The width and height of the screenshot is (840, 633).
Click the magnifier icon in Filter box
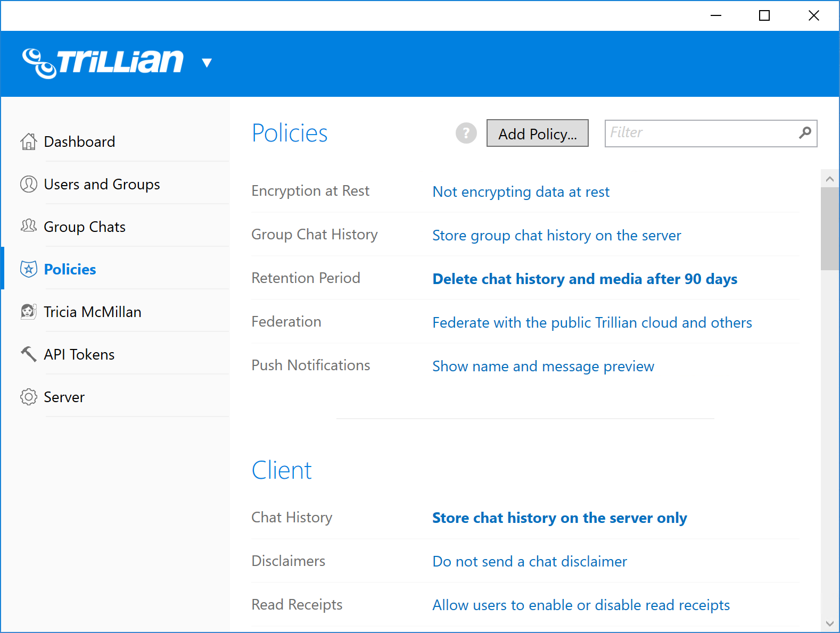click(805, 132)
